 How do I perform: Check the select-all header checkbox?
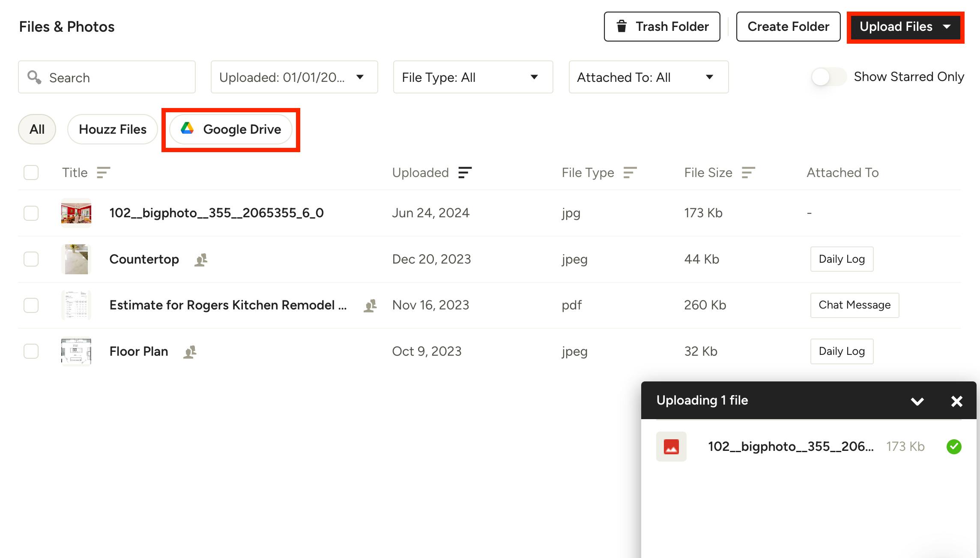pos(31,173)
